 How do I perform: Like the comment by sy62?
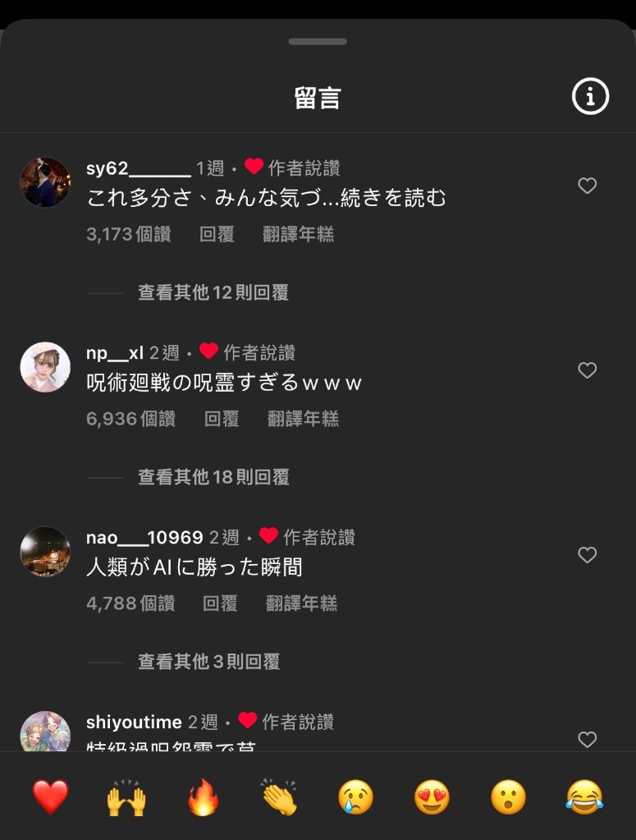(588, 186)
